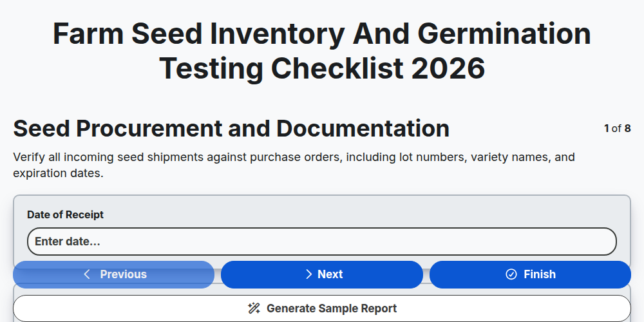Click the "Testing Checklist 2026" title line
Viewport: 644px width, 322px height.
pyautogui.click(x=322, y=68)
